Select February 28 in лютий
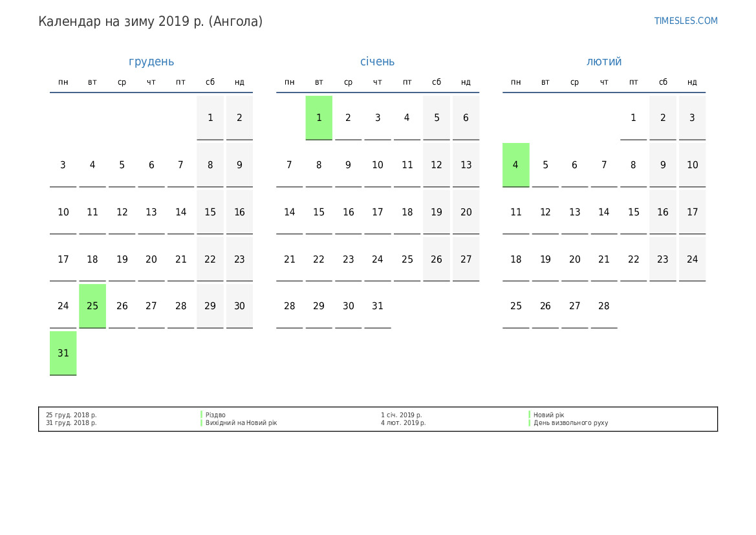The height and width of the screenshot is (535, 756). [x=604, y=306]
